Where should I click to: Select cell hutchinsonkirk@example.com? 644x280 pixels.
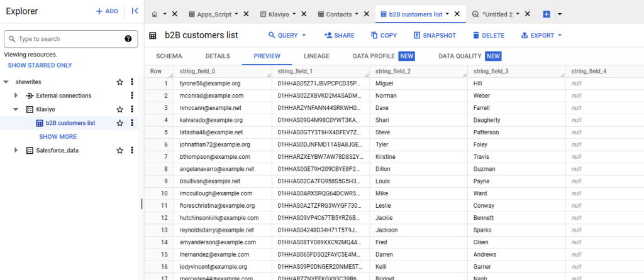[223, 218]
